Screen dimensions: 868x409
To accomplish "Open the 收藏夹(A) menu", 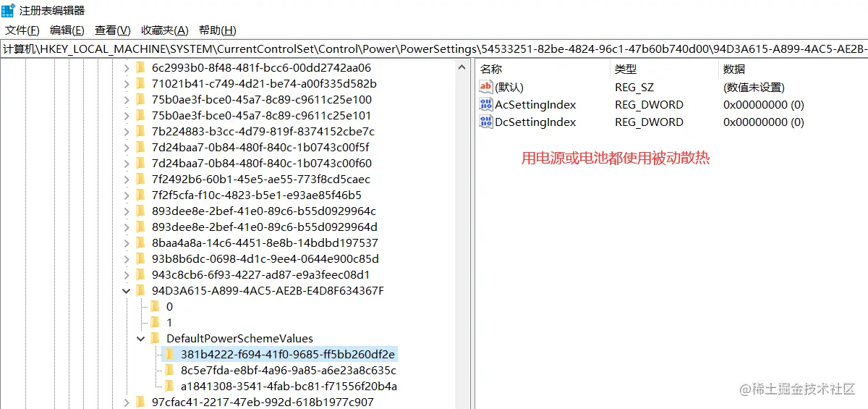I will click(x=164, y=30).
